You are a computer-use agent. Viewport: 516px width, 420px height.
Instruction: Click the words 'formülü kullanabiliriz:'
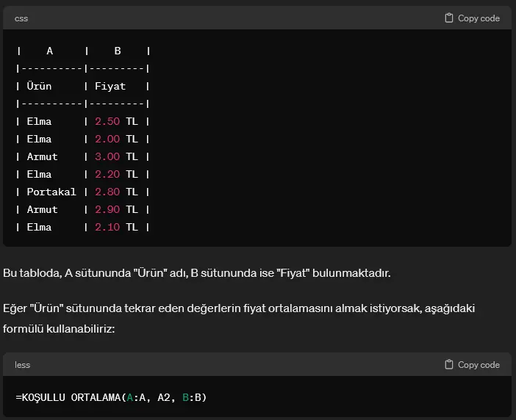[x=59, y=329]
